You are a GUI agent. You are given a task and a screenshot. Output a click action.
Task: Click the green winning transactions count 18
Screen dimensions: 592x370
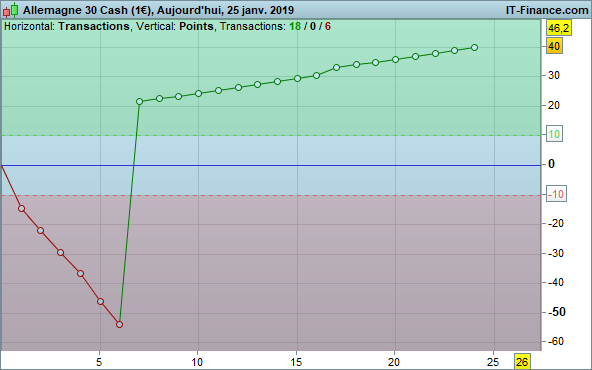pyautogui.click(x=295, y=26)
